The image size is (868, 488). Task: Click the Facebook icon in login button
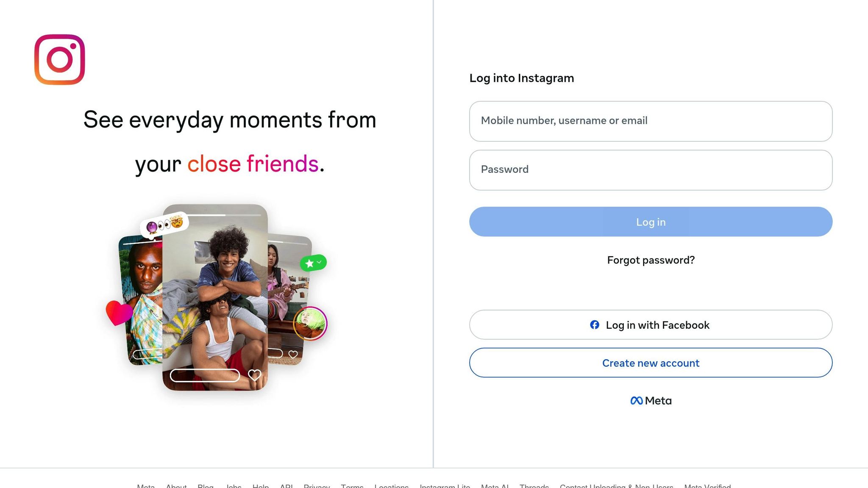point(595,325)
